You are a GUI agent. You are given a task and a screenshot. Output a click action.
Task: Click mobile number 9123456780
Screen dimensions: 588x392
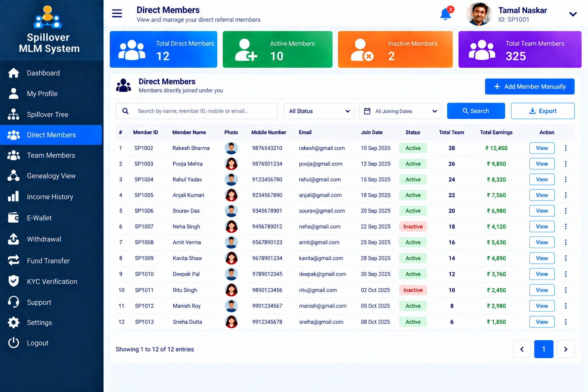pyautogui.click(x=267, y=180)
